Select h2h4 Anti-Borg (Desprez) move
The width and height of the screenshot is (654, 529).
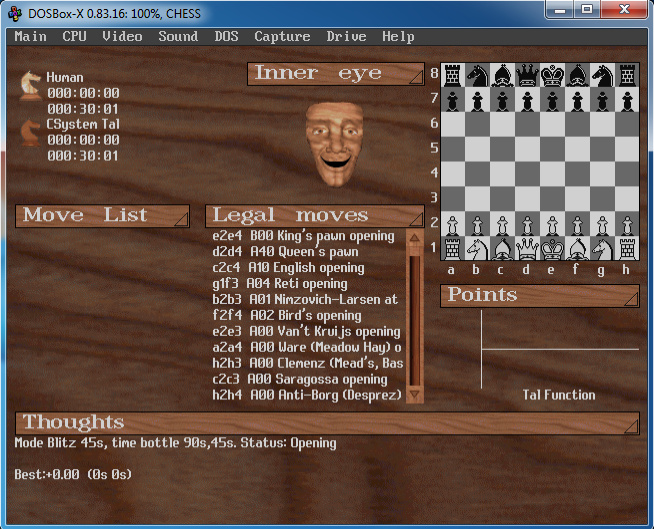pyautogui.click(x=307, y=395)
